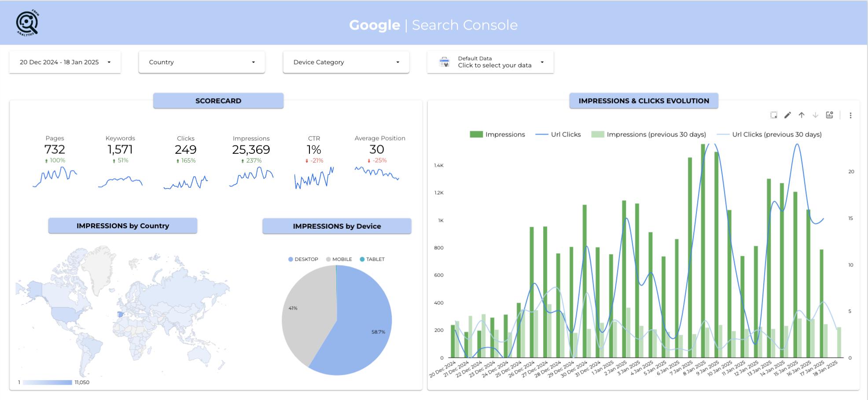Click the 11,050 map scale maximum label
Screen dimensions: 868x400
click(82, 382)
